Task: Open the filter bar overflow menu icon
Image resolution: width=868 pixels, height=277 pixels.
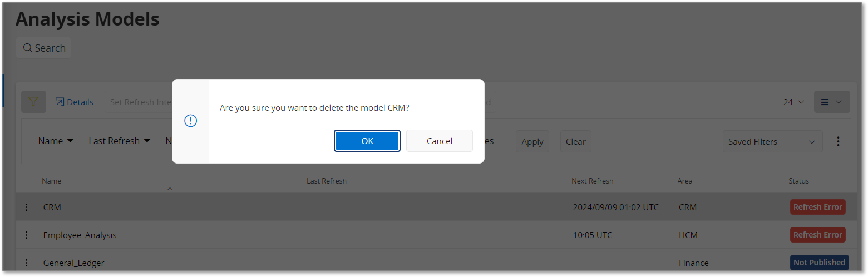Action: tap(839, 141)
